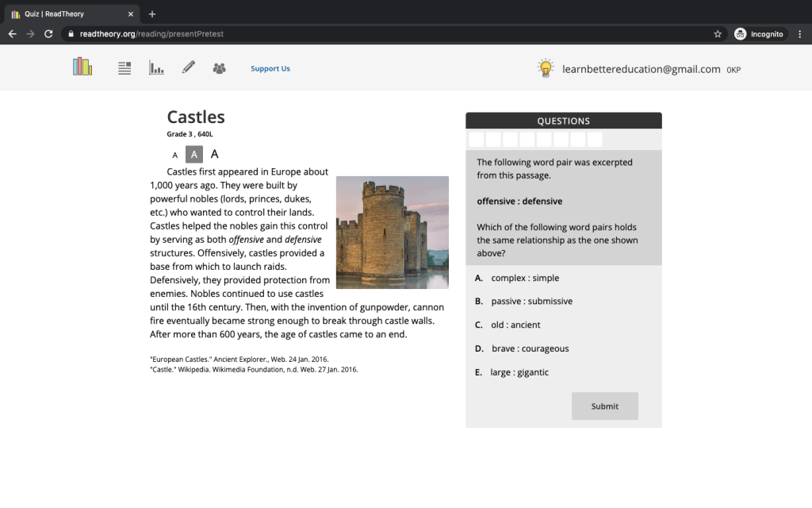Open the bar chart progress icon
812x508 pixels.
tap(156, 68)
